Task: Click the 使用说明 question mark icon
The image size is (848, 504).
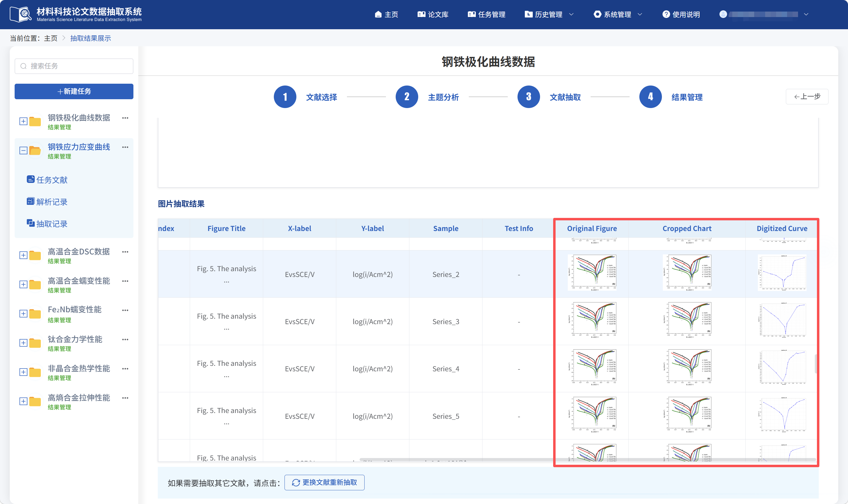Action: 666,14
